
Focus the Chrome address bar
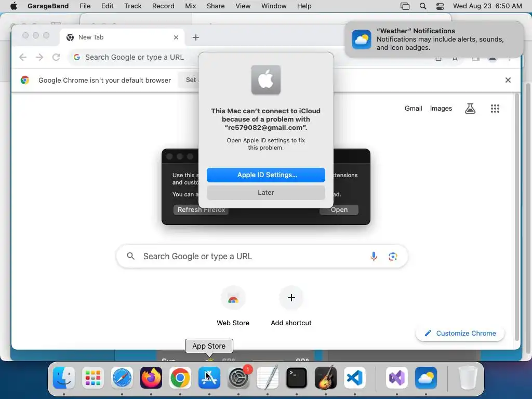[x=135, y=57]
